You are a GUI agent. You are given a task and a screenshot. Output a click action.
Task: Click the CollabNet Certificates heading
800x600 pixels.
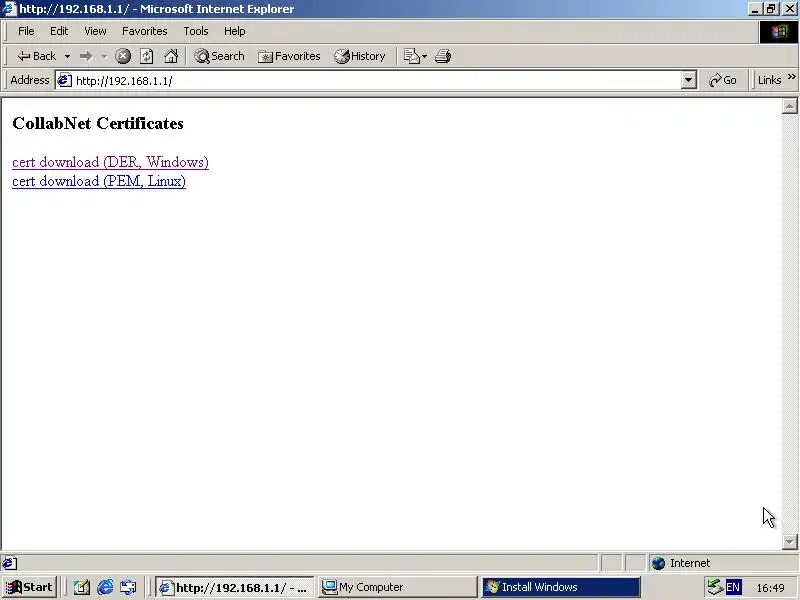click(x=98, y=123)
